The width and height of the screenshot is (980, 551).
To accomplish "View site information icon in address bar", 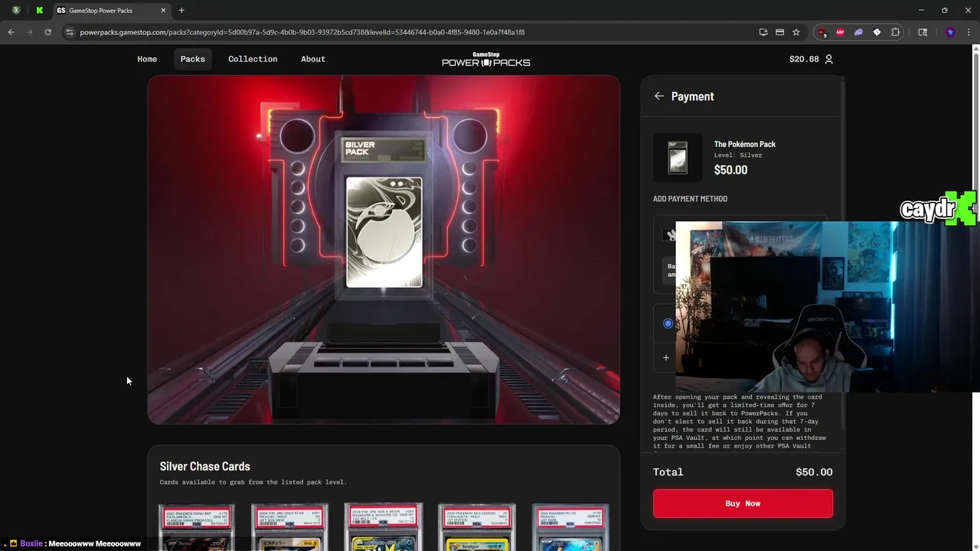I will (x=70, y=32).
